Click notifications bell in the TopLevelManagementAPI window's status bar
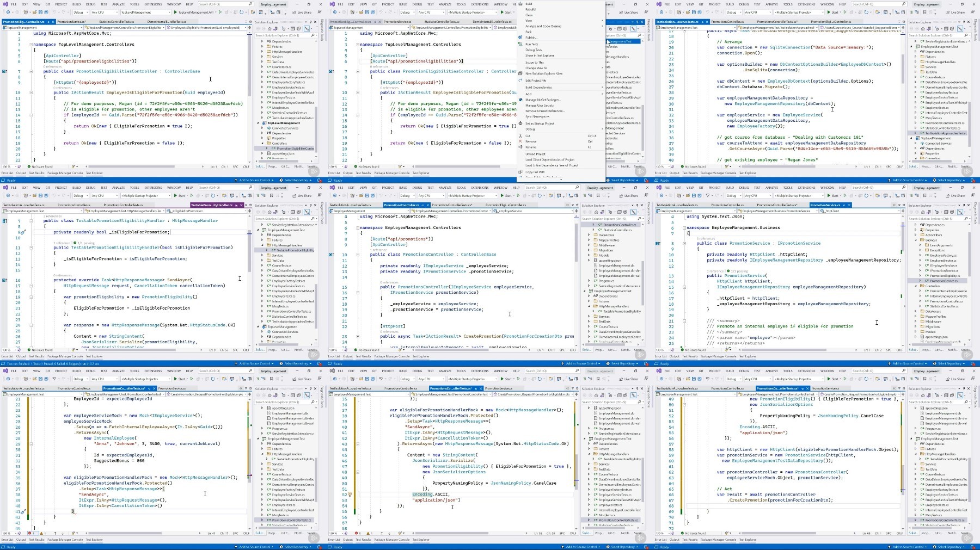 pos(320,180)
